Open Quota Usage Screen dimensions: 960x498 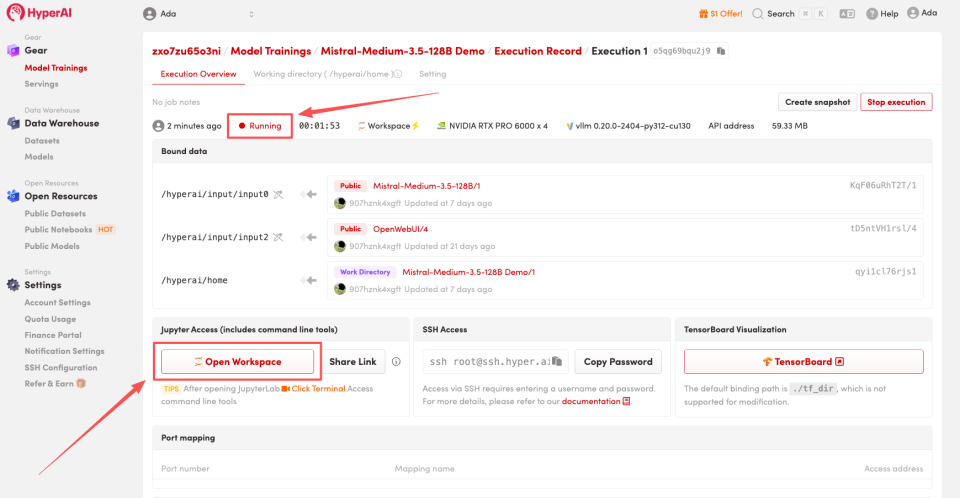50,319
